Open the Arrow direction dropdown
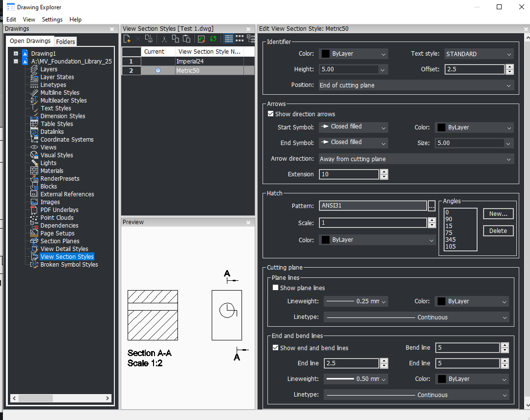The height and width of the screenshot is (420, 530). [x=416, y=159]
